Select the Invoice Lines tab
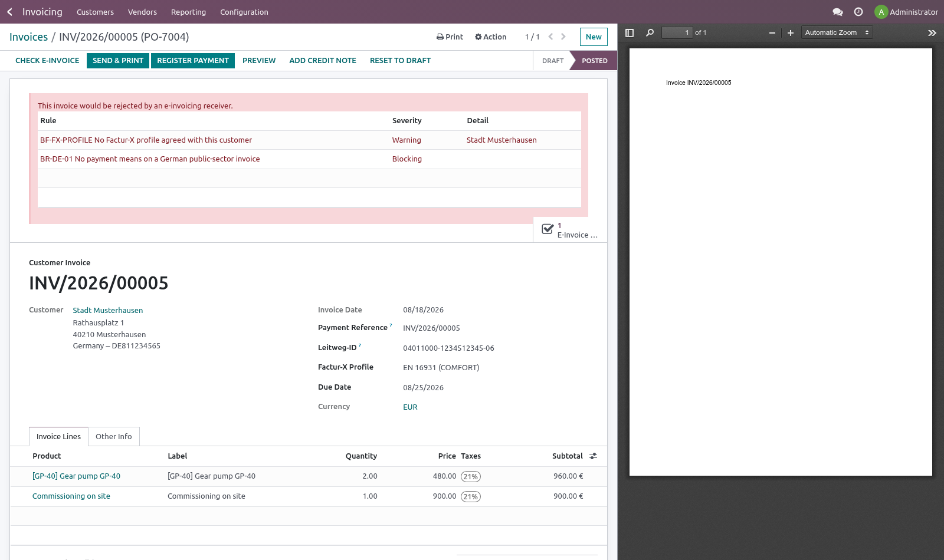Image resolution: width=944 pixels, height=560 pixels. coord(58,437)
